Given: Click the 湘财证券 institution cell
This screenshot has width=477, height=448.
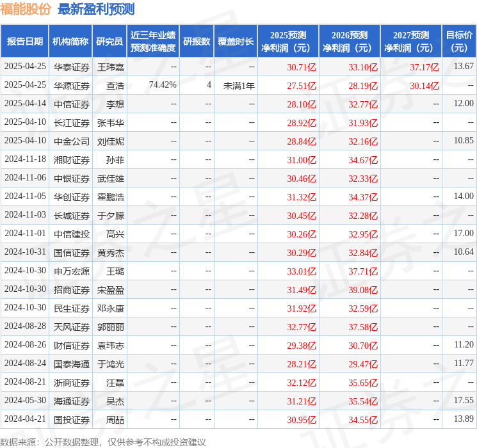Looking at the screenshot, I should click(72, 160).
